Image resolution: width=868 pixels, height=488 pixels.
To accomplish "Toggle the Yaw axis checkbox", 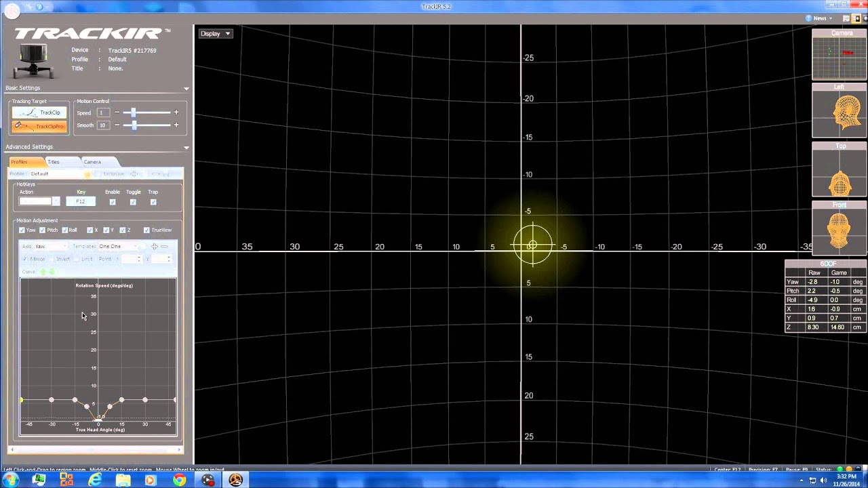I will (22, 230).
